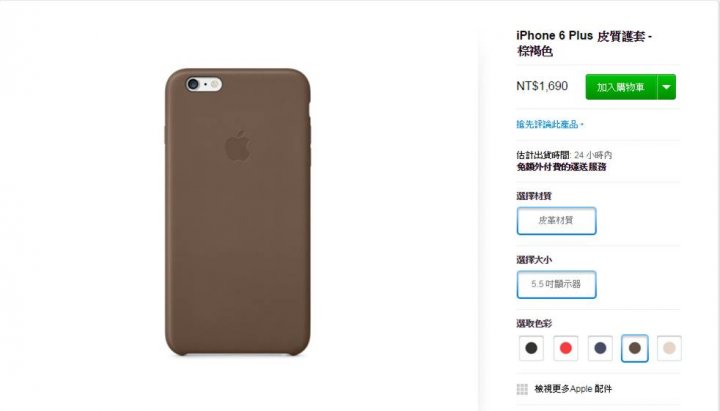Click the NT$1,690 price label
Screen dimensions: 720x411
pyautogui.click(x=542, y=86)
